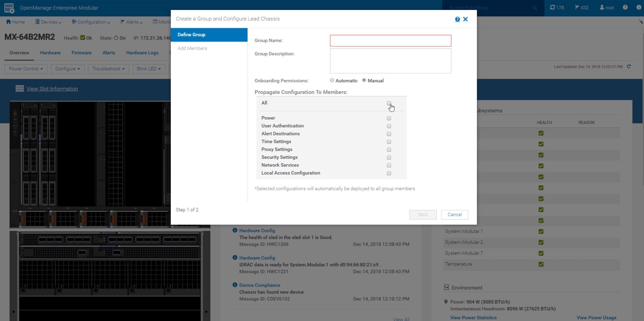644x321 pixels.
Task: Switch to the Overview tab
Action: [19, 53]
